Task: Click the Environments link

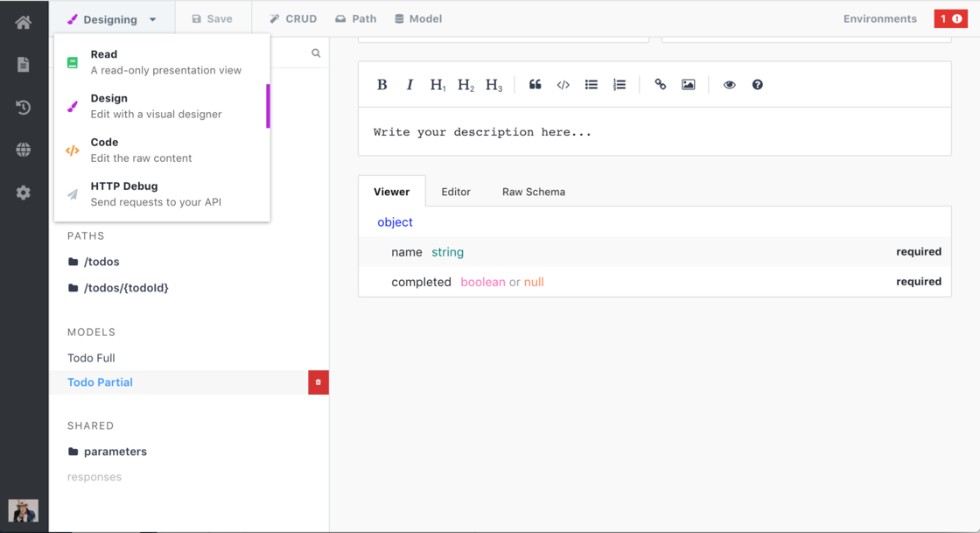Action: click(879, 18)
